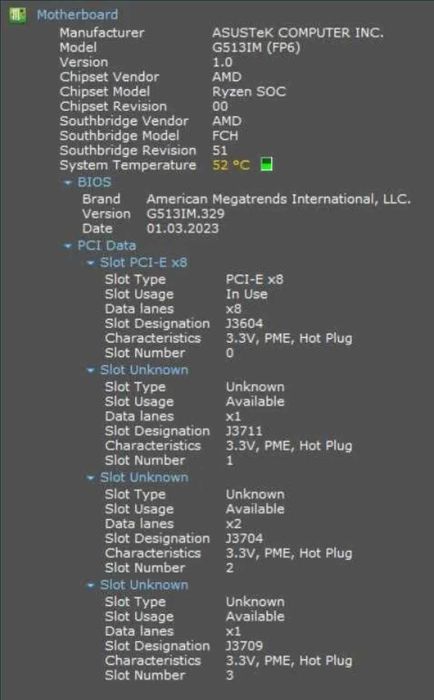Screen dimensions: 434x700
Task: Collapse the Slot PCI-E x8 section arrow
Action: [90, 263]
